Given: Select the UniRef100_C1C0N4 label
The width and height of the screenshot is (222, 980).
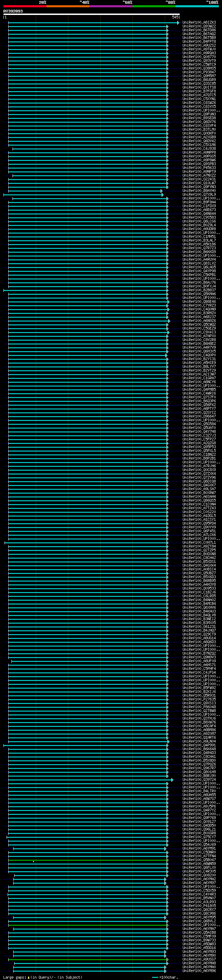Looking at the screenshot, I should tap(199, 504).
